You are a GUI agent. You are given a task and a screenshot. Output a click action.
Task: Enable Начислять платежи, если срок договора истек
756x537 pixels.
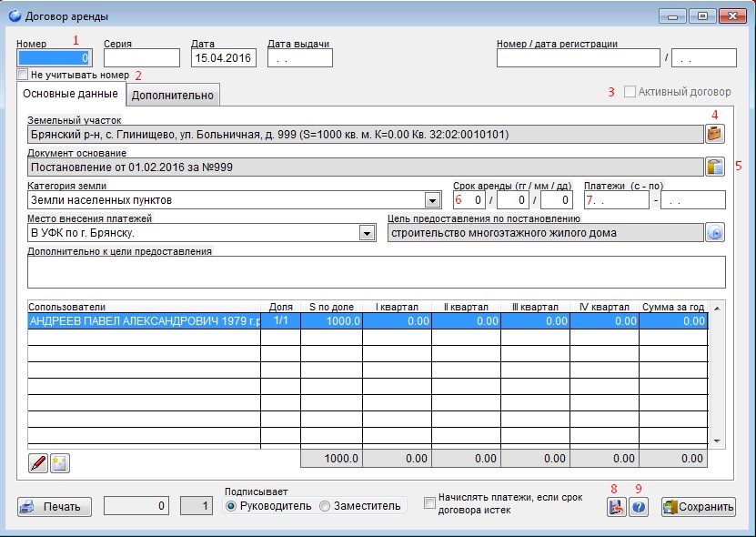429,503
